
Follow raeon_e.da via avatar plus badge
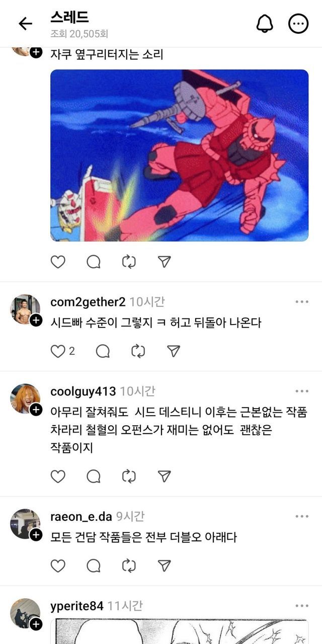(x=36, y=535)
